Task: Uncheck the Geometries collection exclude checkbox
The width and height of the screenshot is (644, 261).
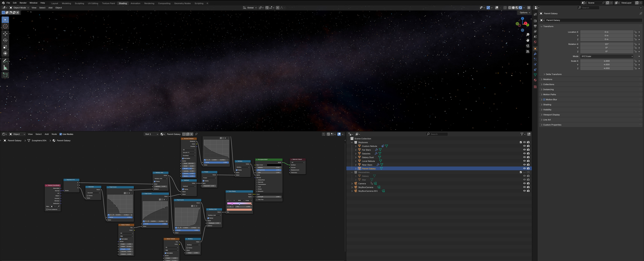Action: click(521, 172)
